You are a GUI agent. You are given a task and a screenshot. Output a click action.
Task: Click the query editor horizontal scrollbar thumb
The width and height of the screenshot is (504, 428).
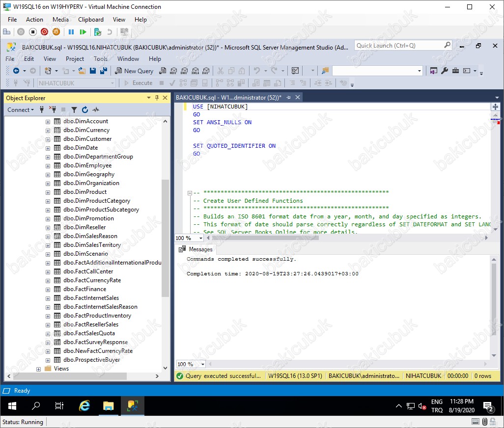tap(265, 238)
